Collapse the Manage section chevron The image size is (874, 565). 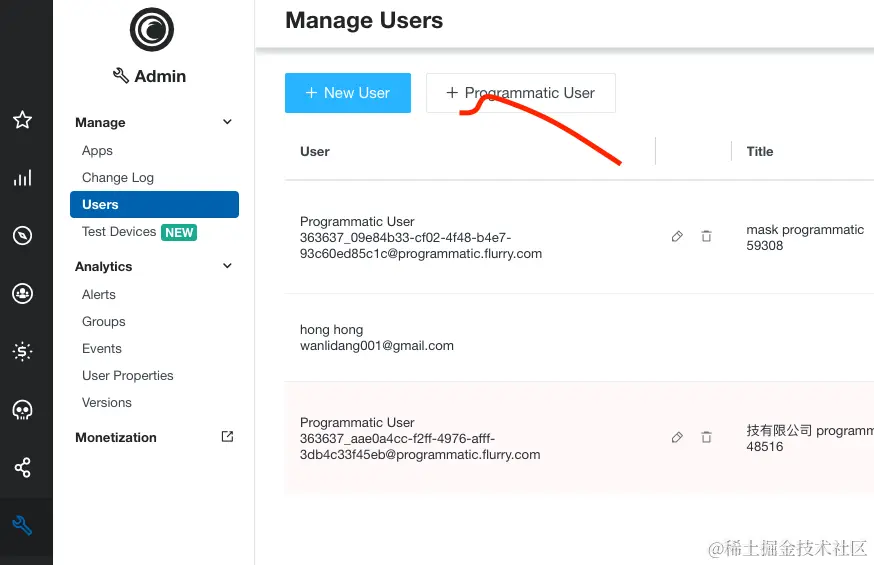pos(227,121)
